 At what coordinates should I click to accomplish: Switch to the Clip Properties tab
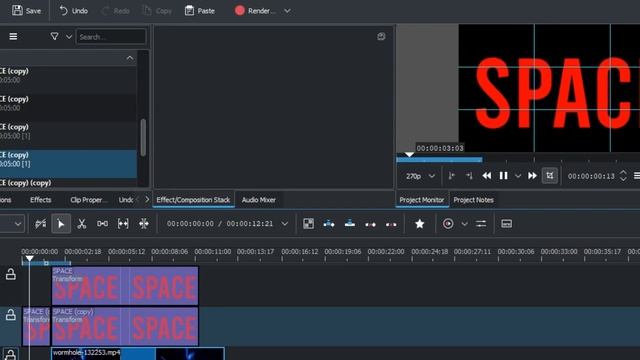[x=89, y=200]
